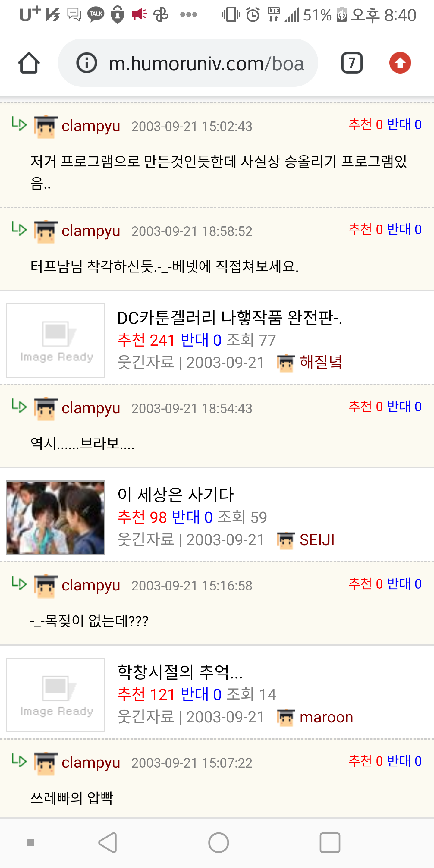
Task: Tap the Android back navigation button
Action: (x=108, y=843)
